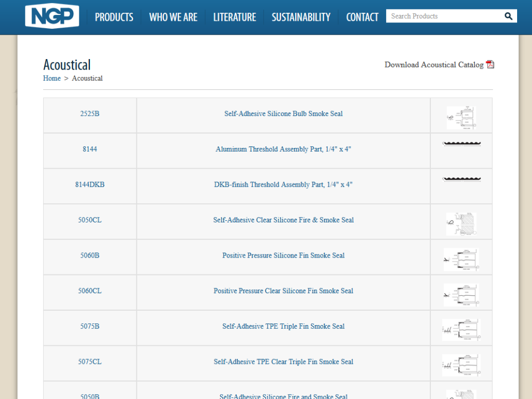Open product code 5075B
Image resolution: width=532 pixels, height=399 pixels.
(x=90, y=327)
